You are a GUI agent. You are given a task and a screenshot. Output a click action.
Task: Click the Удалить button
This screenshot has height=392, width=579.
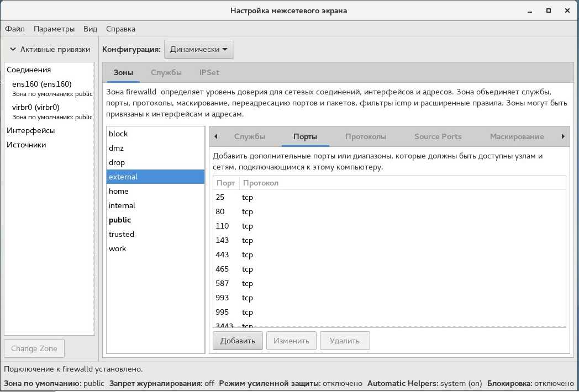pos(345,341)
